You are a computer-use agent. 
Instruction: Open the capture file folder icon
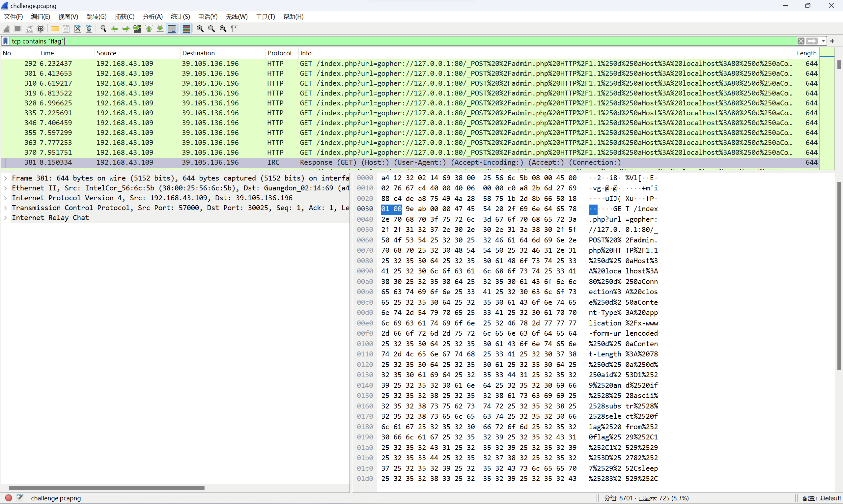(55, 29)
